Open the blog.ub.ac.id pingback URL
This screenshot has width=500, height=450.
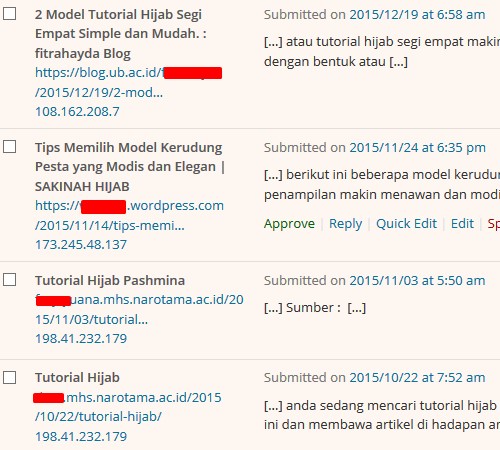(128, 82)
